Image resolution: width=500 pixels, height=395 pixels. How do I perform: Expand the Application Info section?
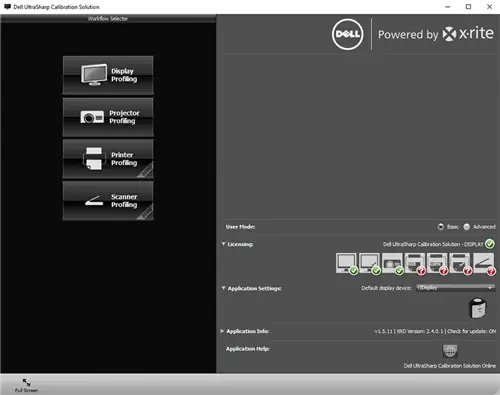click(222, 331)
